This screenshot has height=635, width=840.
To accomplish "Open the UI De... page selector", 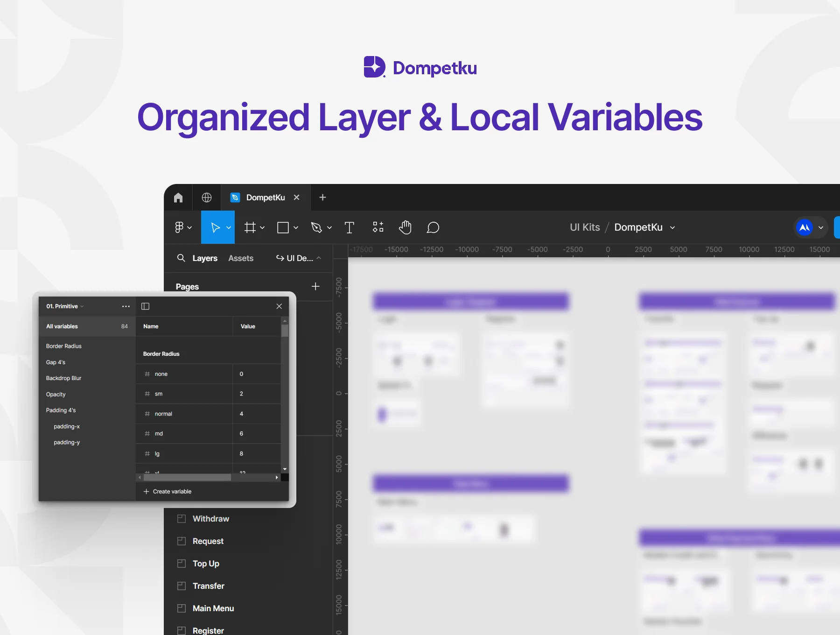I will [x=299, y=258].
